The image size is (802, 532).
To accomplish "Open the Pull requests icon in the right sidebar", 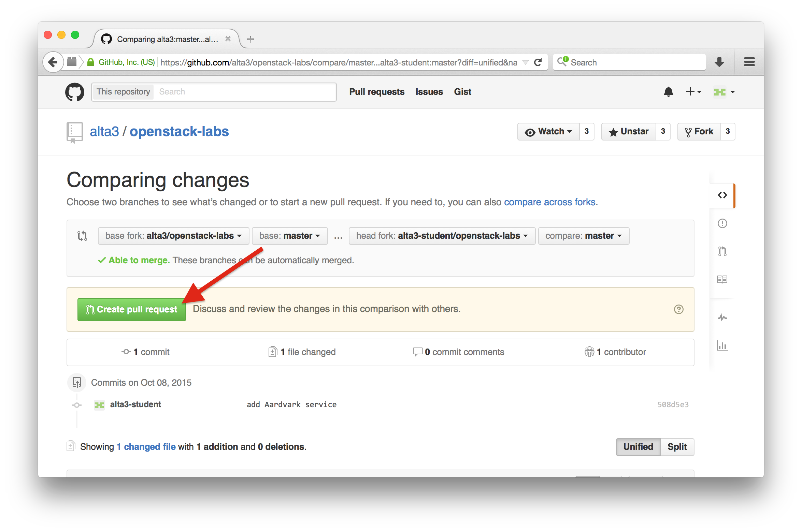I will pos(722,251).
